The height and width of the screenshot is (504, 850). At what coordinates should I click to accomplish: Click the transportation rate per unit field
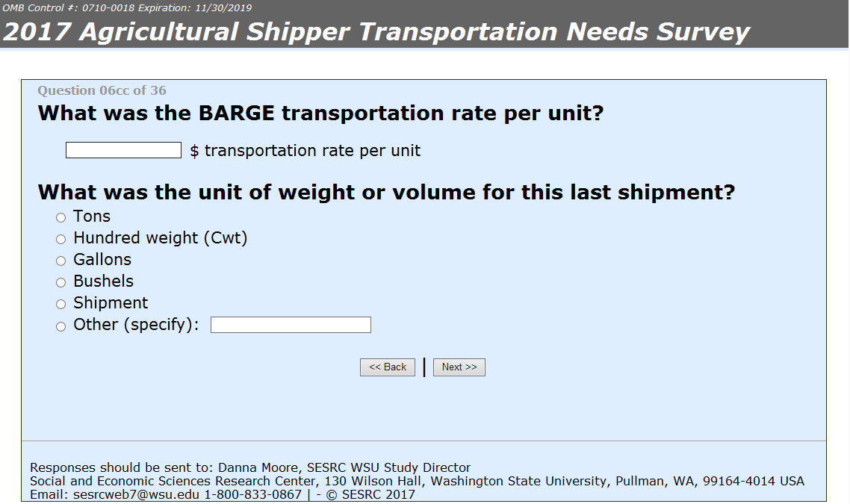point(123,150)
